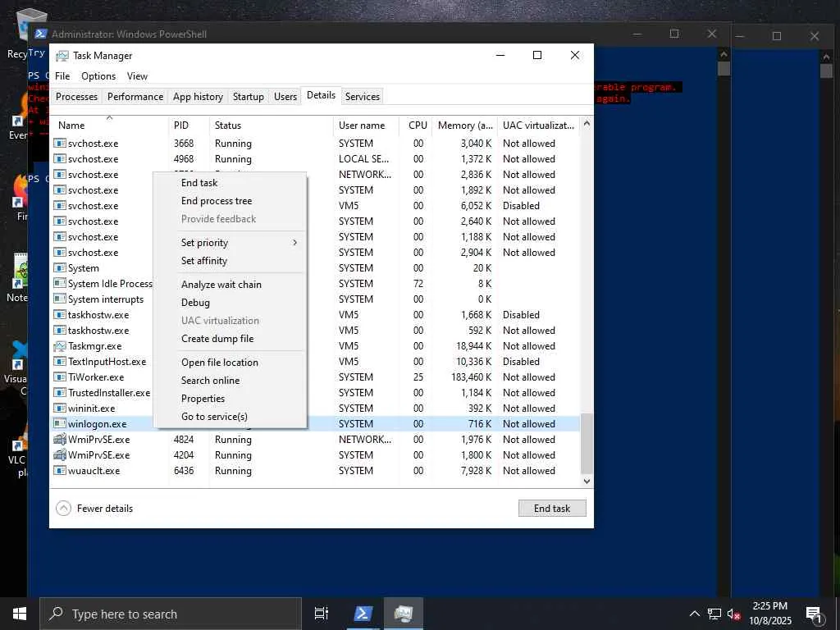
Task: Switch to the Performance tab
Action: [135, 97]
